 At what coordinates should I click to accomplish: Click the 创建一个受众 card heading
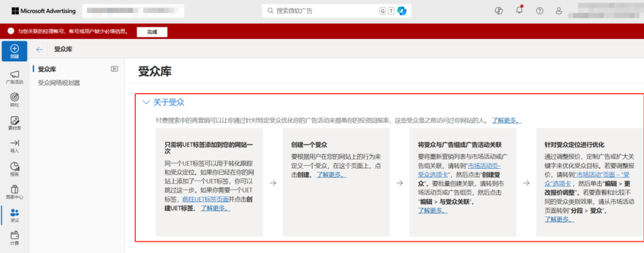pyautogui.click(x=309, y=145)
